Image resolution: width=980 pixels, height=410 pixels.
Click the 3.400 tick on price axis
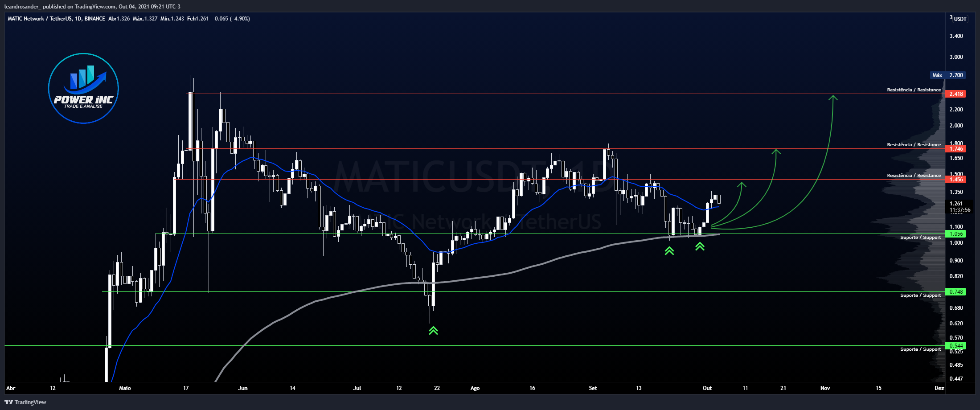click(956, 36)
